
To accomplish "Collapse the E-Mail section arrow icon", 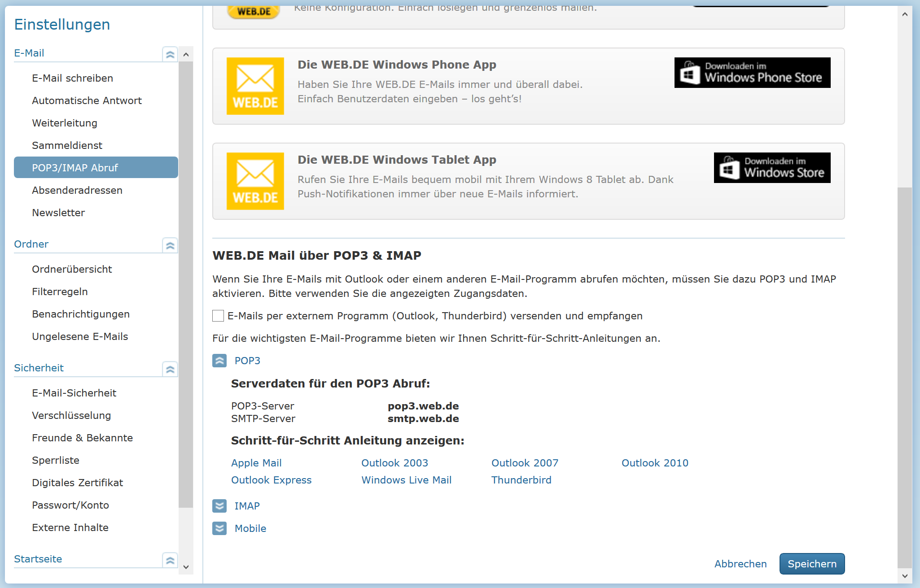I will [170, 54].
